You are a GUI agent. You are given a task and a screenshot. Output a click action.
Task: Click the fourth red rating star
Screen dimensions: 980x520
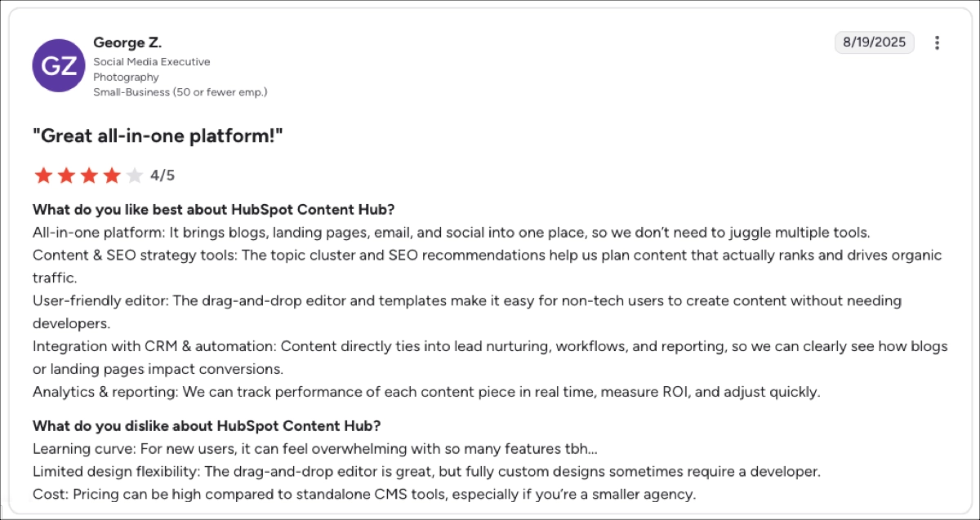click(x=112, y=175)
